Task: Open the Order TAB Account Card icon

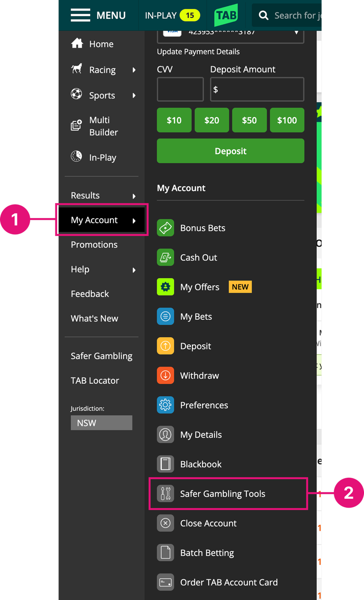Action: (x=165, y=582)
